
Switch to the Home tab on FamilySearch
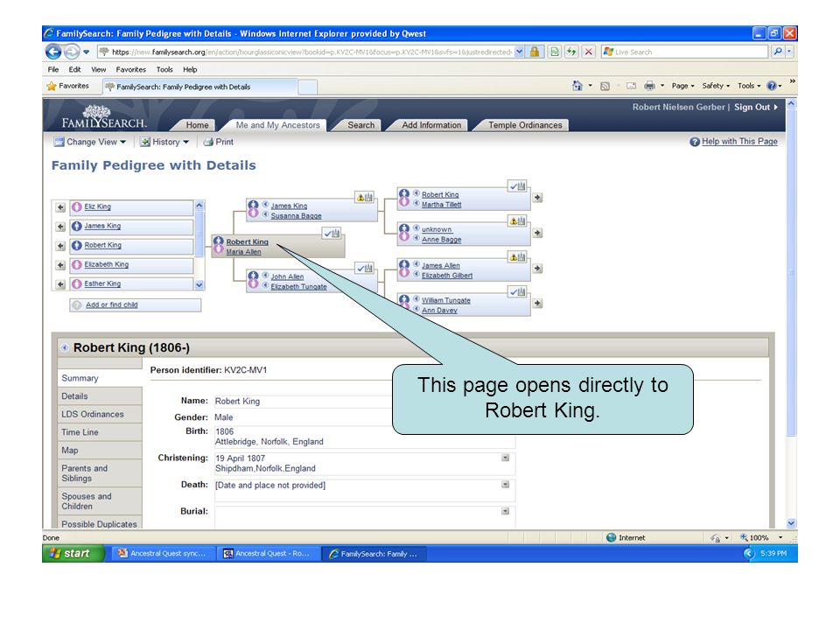pos(197,125)
